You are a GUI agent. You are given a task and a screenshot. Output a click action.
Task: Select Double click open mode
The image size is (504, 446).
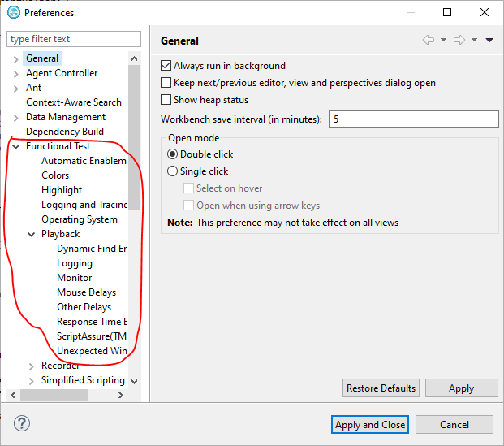172,154
